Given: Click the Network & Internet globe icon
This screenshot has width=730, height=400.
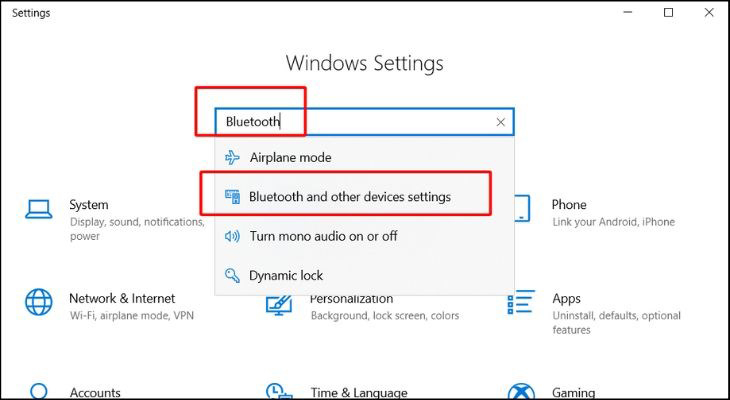Looking at the screenshot, I should tap(39, 302).
